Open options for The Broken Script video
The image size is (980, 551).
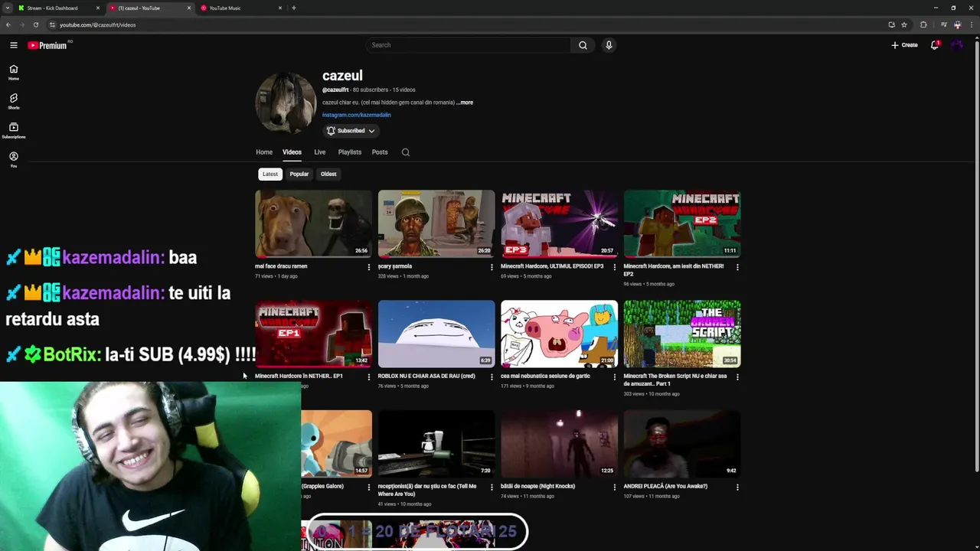click(737, 377)
